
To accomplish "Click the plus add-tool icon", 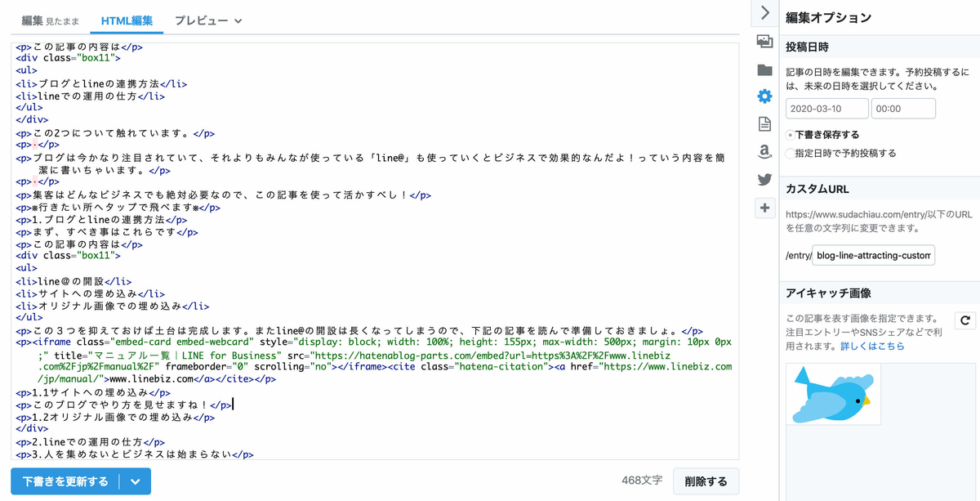I will point(764,208).
